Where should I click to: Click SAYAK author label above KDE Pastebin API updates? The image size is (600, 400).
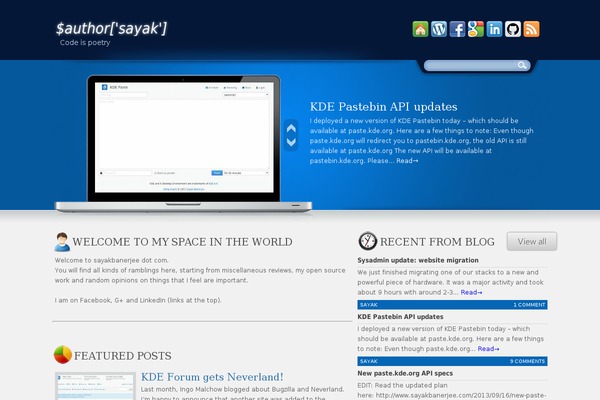[368, 305]
